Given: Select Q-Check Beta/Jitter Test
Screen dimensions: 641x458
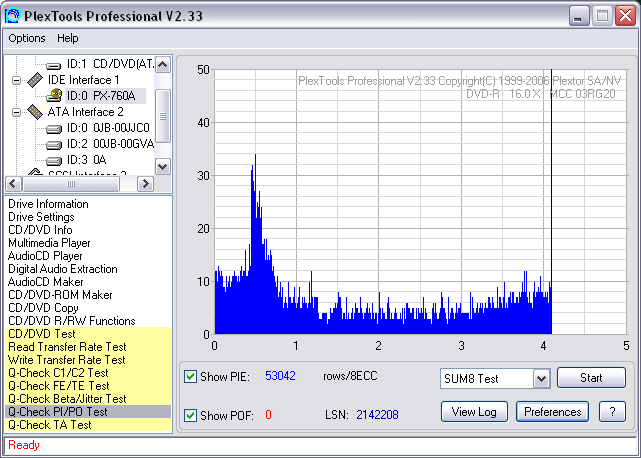Looking at the screenshot, I should (x=88, y=399).
